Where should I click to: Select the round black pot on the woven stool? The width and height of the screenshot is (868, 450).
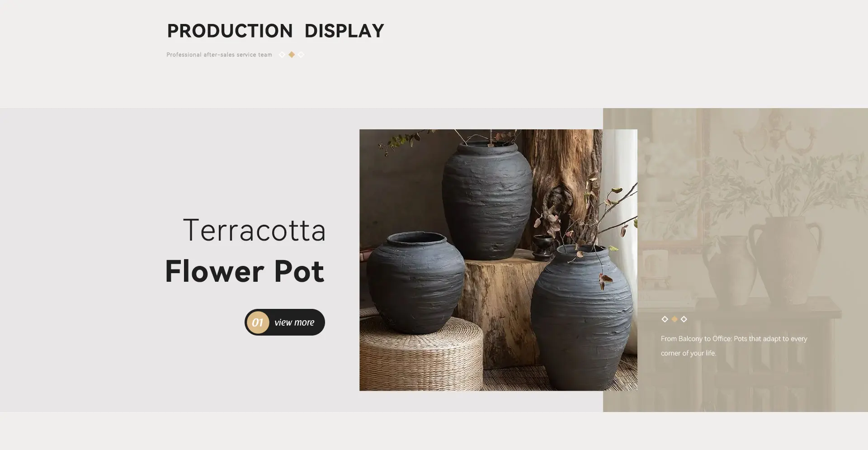tap(415, 283)
